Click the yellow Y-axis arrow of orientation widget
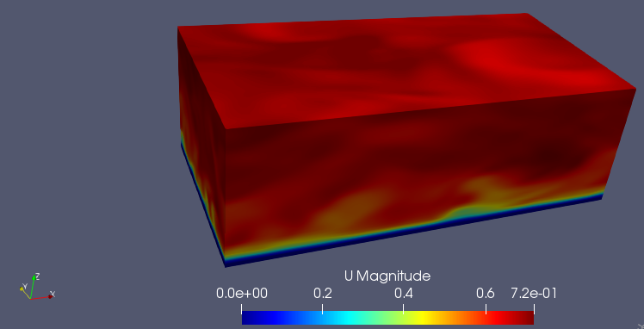Screen dimensions: 644x329 [x=25, y=292]
